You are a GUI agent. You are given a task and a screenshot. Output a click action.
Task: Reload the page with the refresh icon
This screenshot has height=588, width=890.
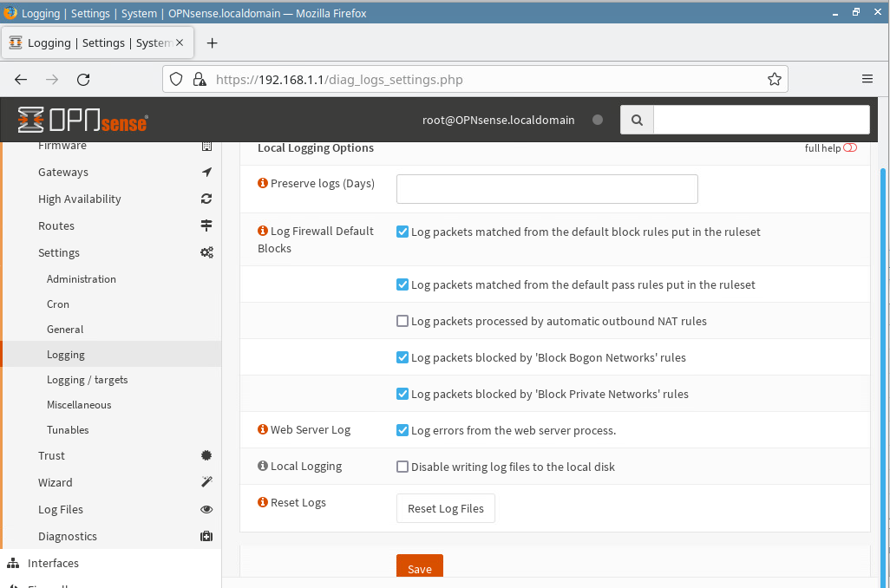pos(83,79)
